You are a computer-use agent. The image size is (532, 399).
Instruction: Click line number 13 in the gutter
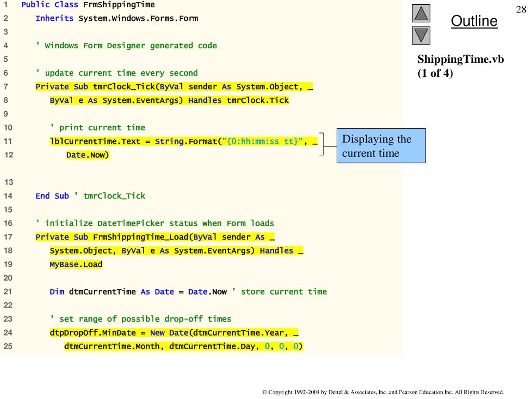[8, 182]
